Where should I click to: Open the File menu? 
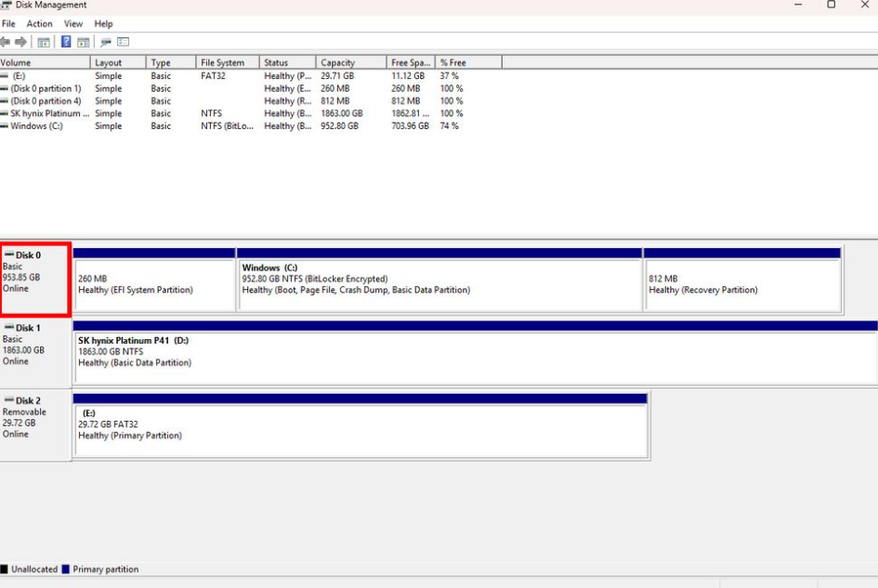click(x=8, y=23)
